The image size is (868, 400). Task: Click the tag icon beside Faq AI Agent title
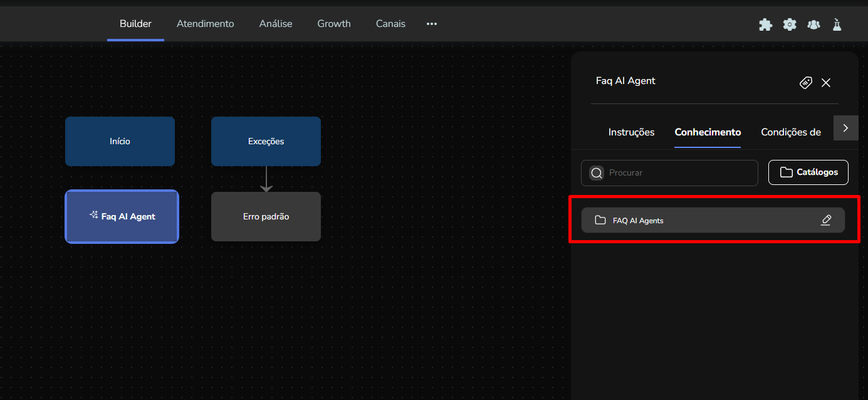[x=806, y=83]
